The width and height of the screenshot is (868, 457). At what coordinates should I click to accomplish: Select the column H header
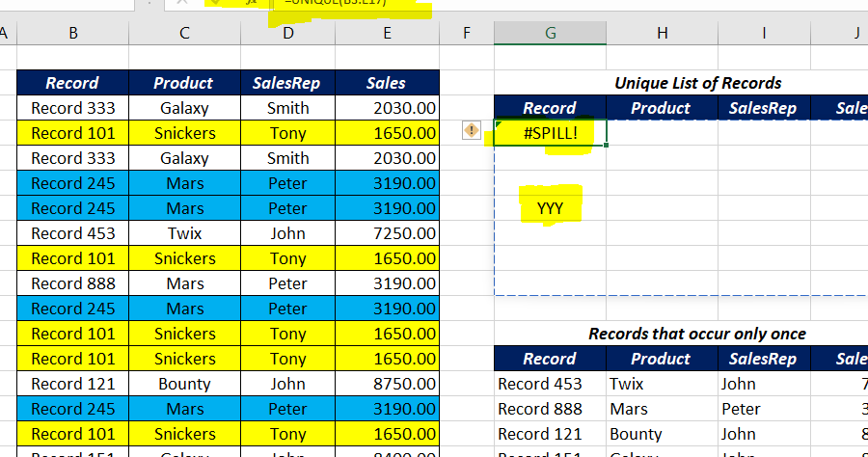[x=662, y=33]
